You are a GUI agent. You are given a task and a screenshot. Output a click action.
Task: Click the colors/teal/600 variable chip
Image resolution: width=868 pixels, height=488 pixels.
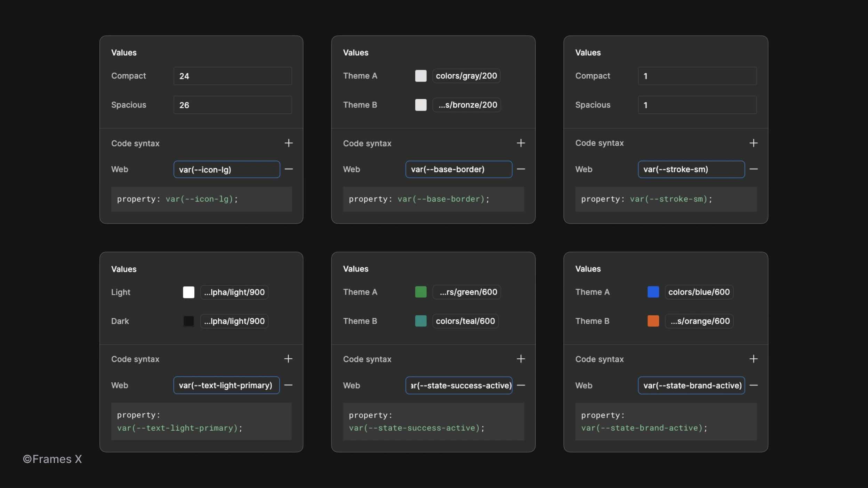[x=465, y=321]
